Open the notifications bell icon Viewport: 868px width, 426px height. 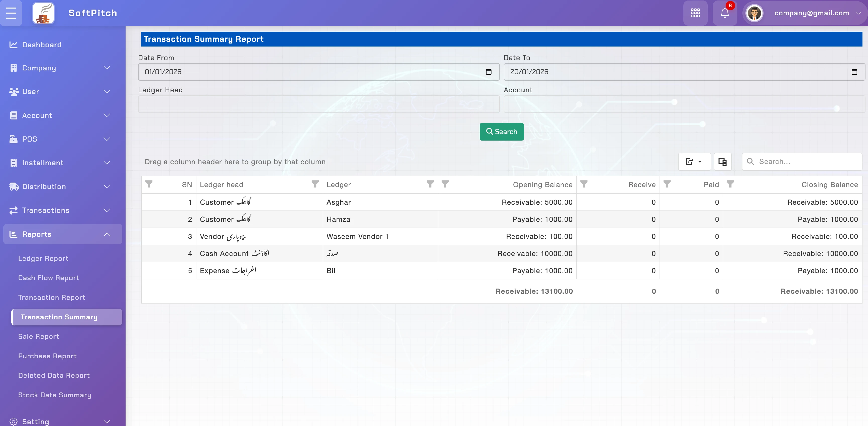[x=724, y=13]
